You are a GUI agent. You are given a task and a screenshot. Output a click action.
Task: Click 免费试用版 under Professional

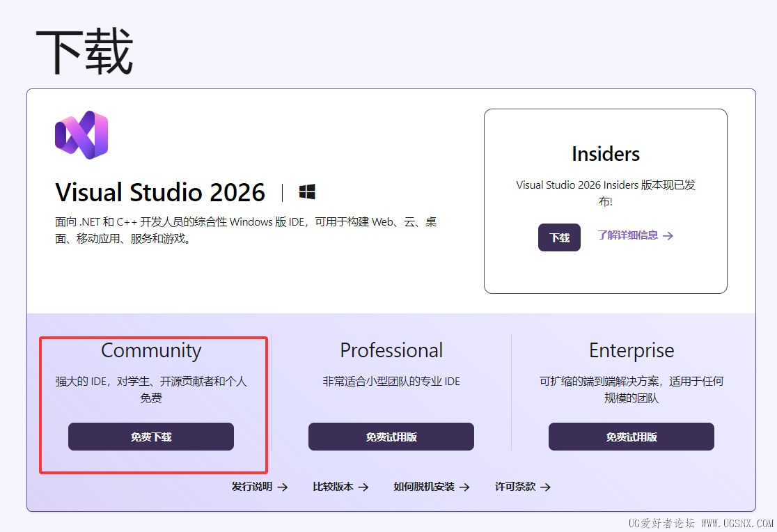[x=391, y=437]
